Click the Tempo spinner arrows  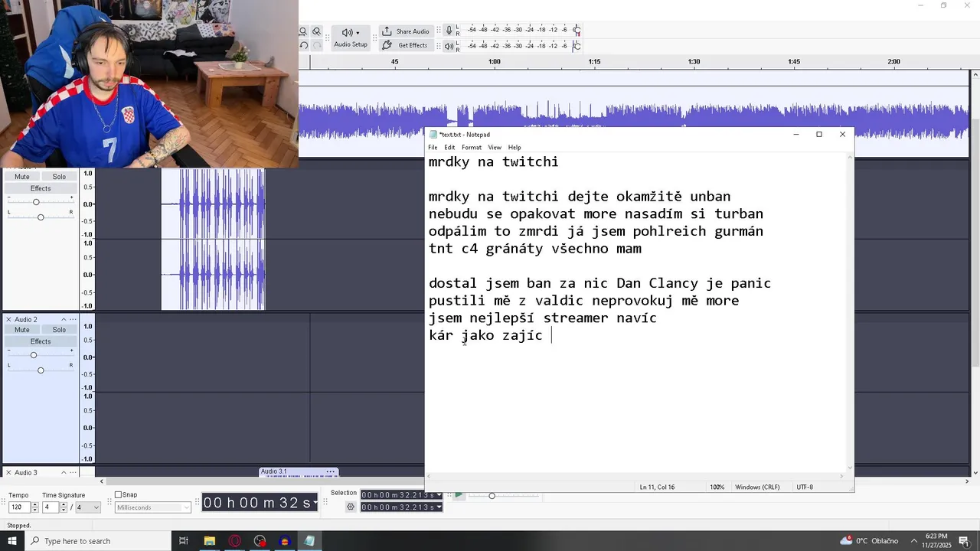coord(34,507)
